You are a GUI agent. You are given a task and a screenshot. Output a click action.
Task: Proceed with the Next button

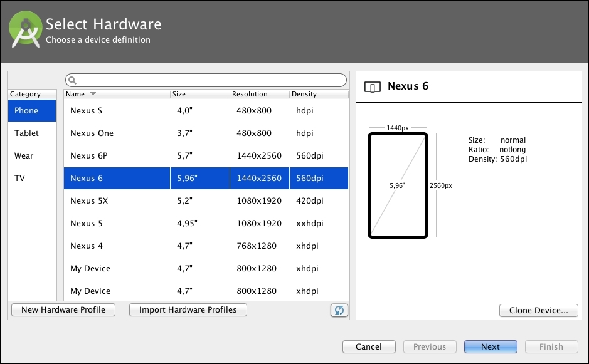click(491, 346)
